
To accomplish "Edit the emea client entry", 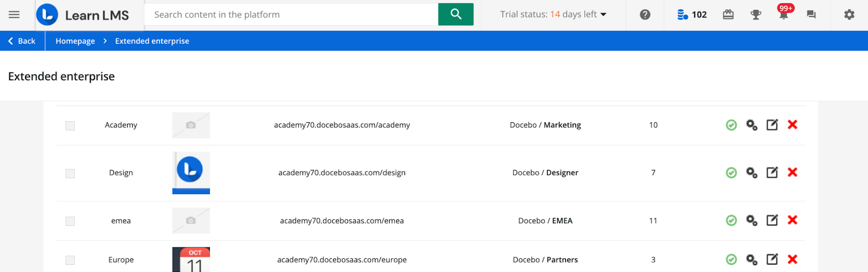I will [x=772, y=220].
